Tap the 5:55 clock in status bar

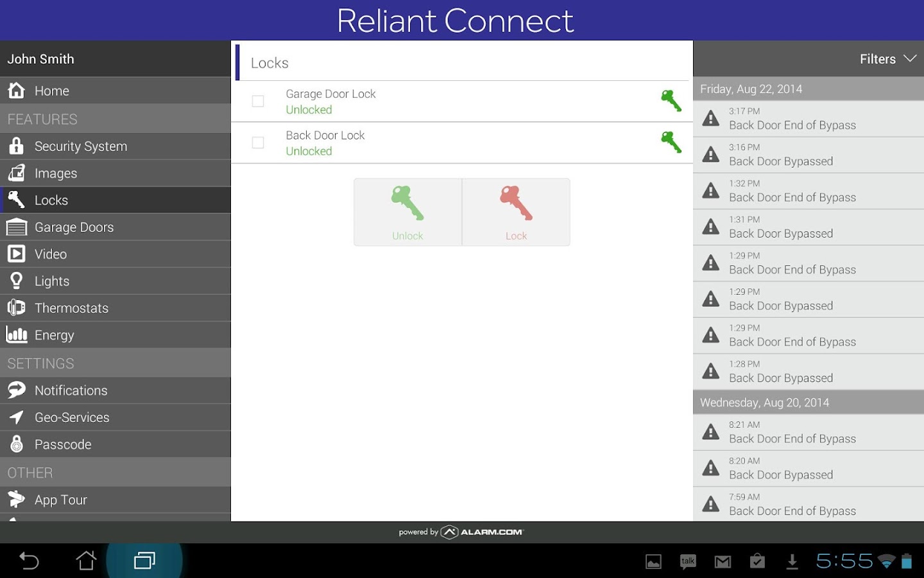point(844,561)
